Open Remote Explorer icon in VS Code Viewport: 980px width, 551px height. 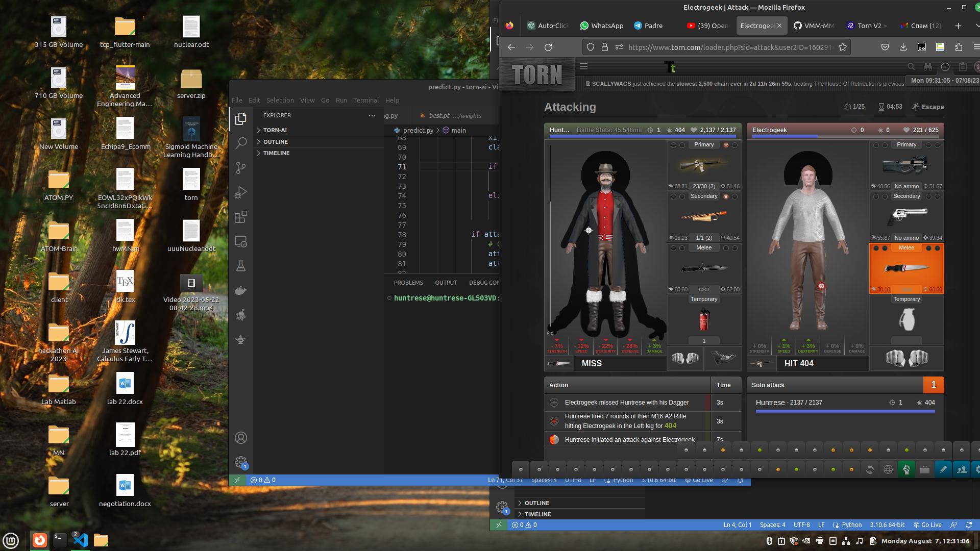[241, 242]
